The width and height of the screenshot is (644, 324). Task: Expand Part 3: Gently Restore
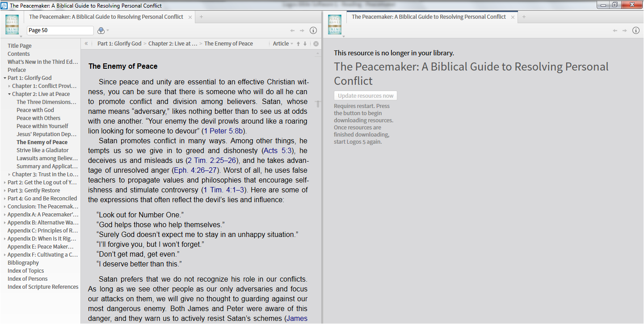5,191
